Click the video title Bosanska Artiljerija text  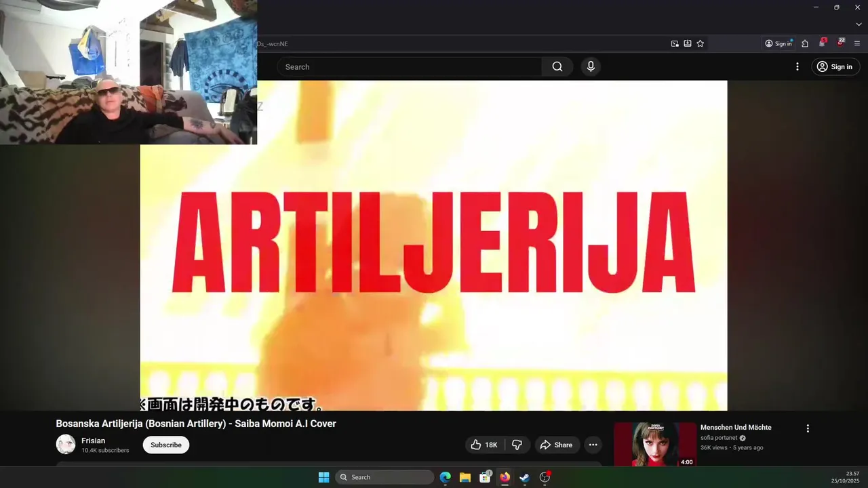coord(196,424)
